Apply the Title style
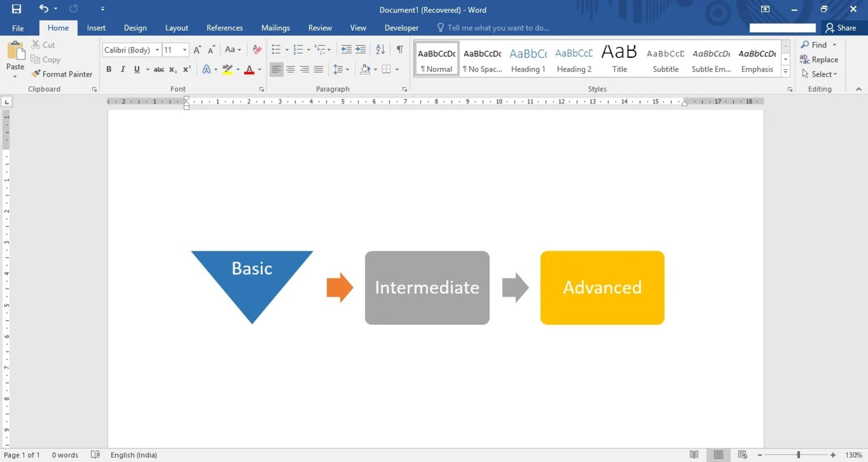 (x=619, y=59)
